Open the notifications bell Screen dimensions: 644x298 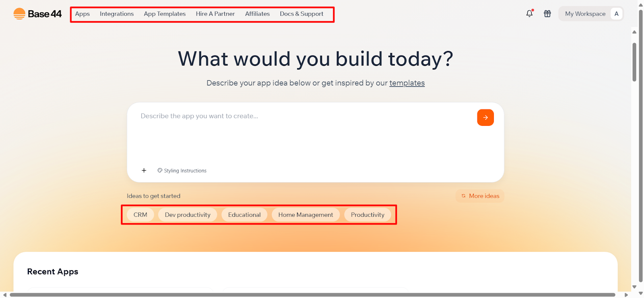point(529,13)
